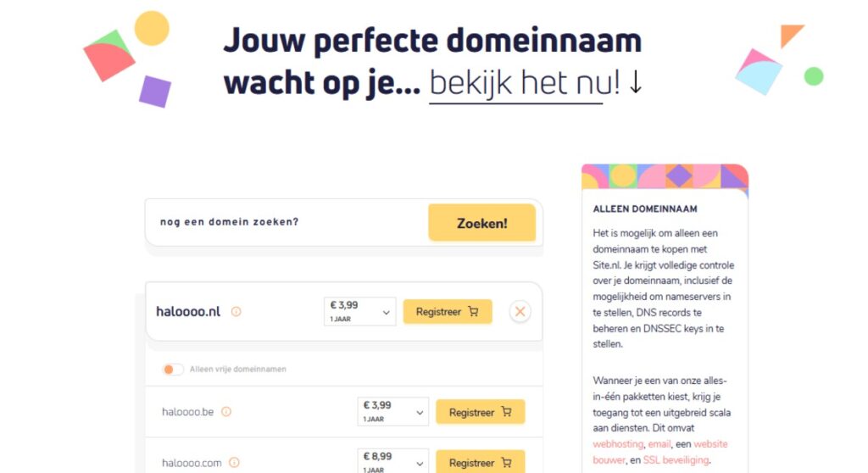The height and width of the screenshot is (473, 868).
Task: Click cart icon in haloooo.be Registreer button
Action: pos(506,413)
